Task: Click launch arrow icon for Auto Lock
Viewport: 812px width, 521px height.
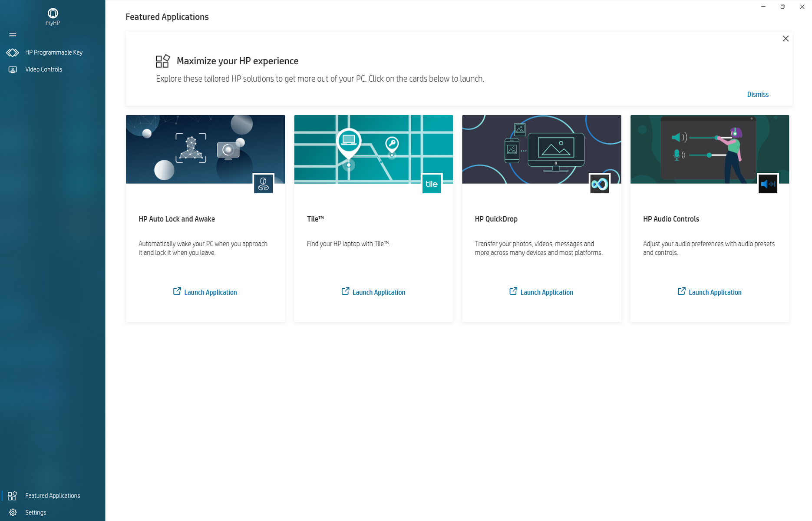Action: click(177, 291)
